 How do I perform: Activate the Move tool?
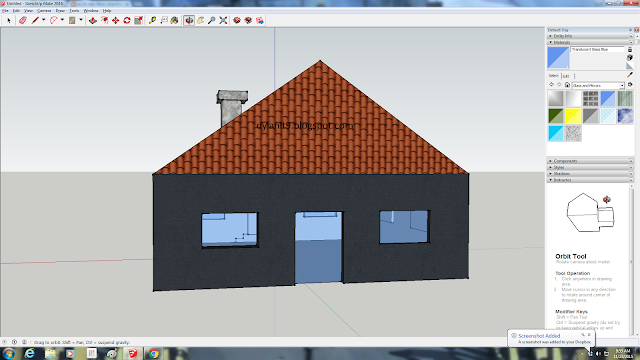click(116, 20)
